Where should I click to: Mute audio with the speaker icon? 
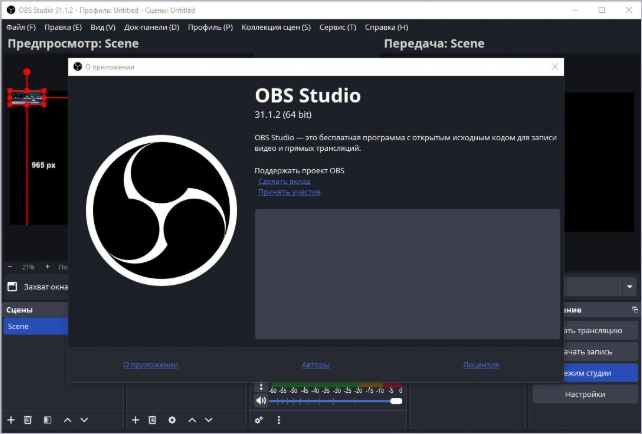[261, 400]
